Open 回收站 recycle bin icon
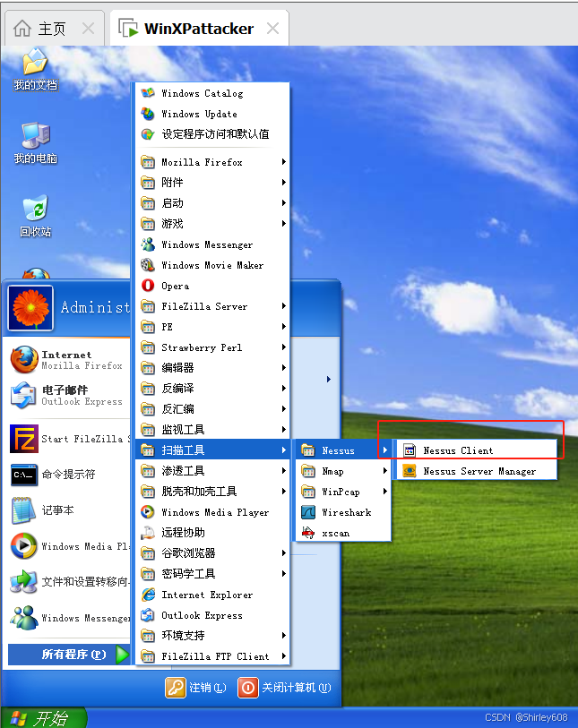 pyautogui.click(x=35, y=217)
